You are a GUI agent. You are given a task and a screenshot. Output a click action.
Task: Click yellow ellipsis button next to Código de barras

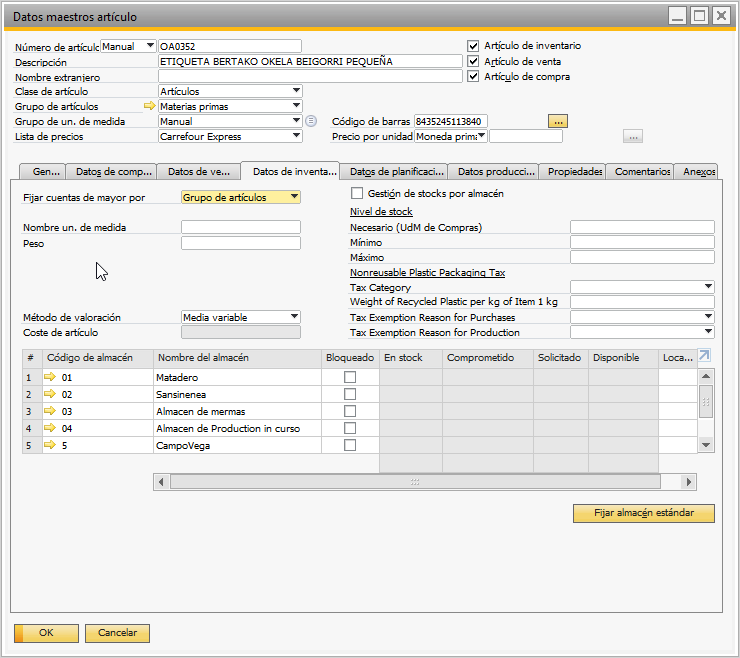pyautogui.click(x=558, y=121)
